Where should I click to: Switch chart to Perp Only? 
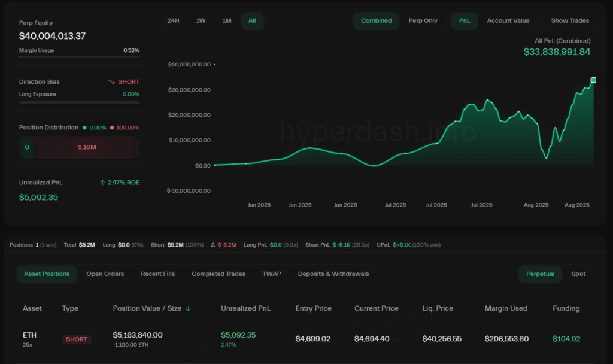tap(423, 20)
